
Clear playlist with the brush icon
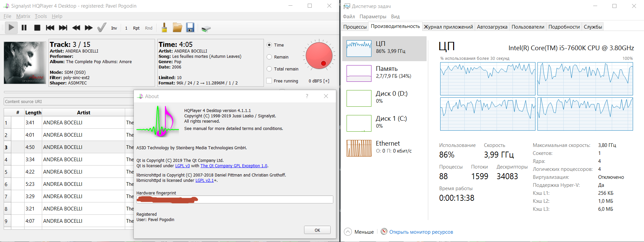[164, 28]
